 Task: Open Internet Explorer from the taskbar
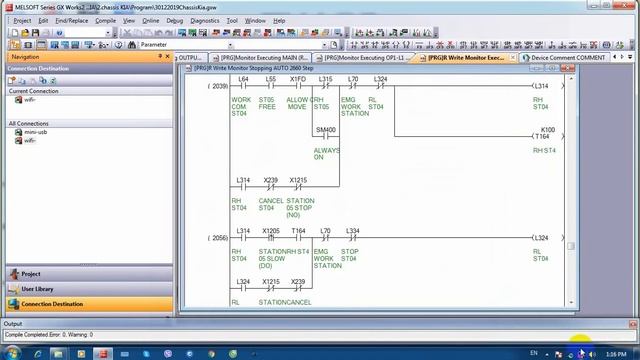pos(38,353)
